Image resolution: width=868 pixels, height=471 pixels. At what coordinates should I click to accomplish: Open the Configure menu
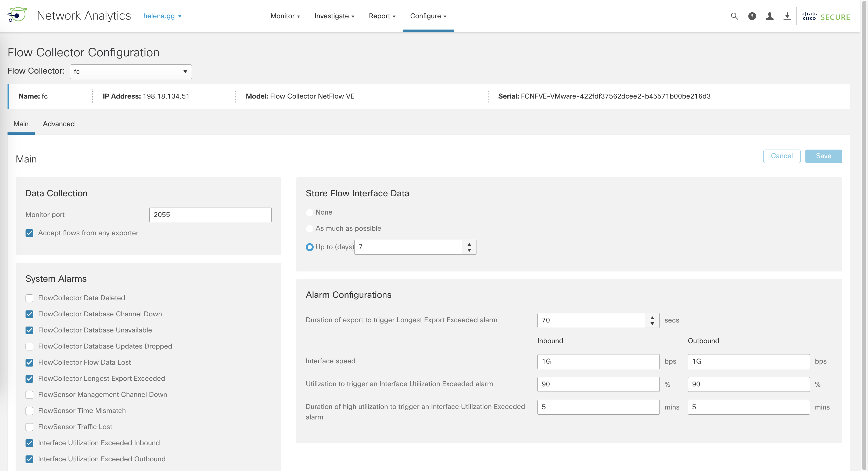pyautogui.click(x=428, y=16)
